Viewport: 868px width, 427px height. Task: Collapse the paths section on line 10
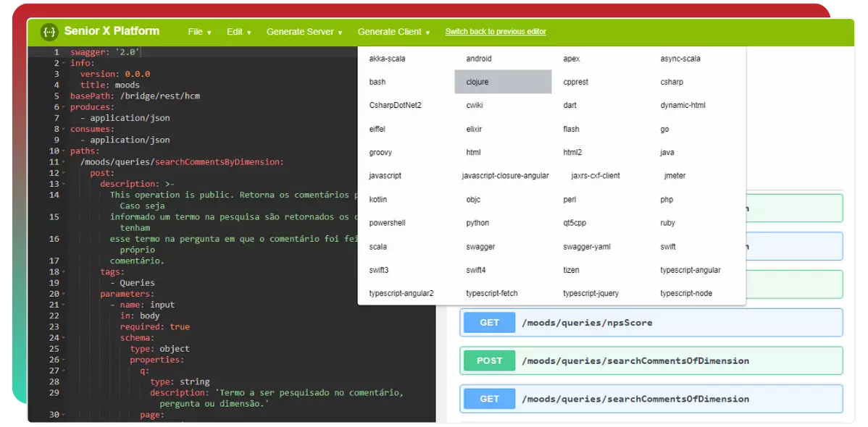click(x=64, y=151)
